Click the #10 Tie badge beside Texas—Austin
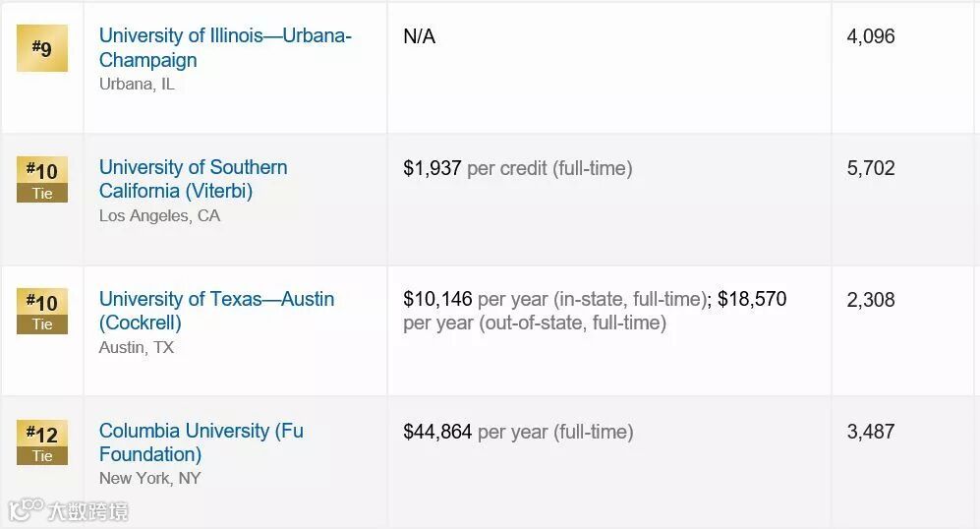 coord(42,311)
